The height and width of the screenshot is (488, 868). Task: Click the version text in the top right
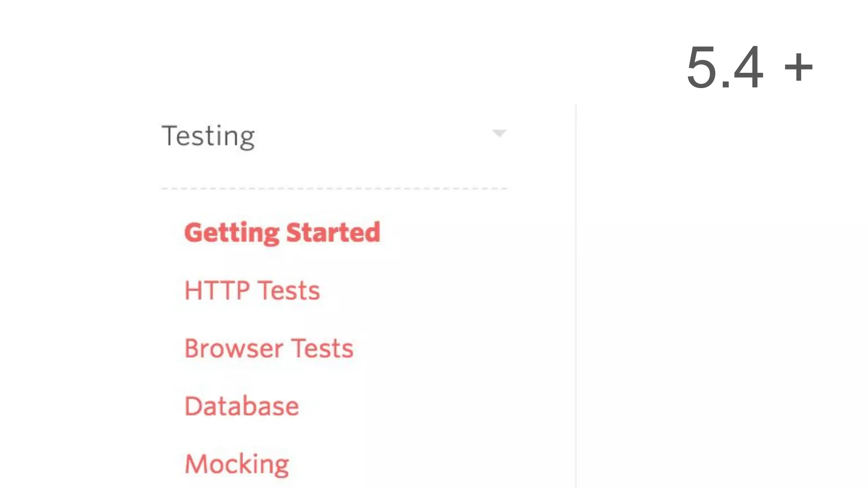(x=749, y=67)
